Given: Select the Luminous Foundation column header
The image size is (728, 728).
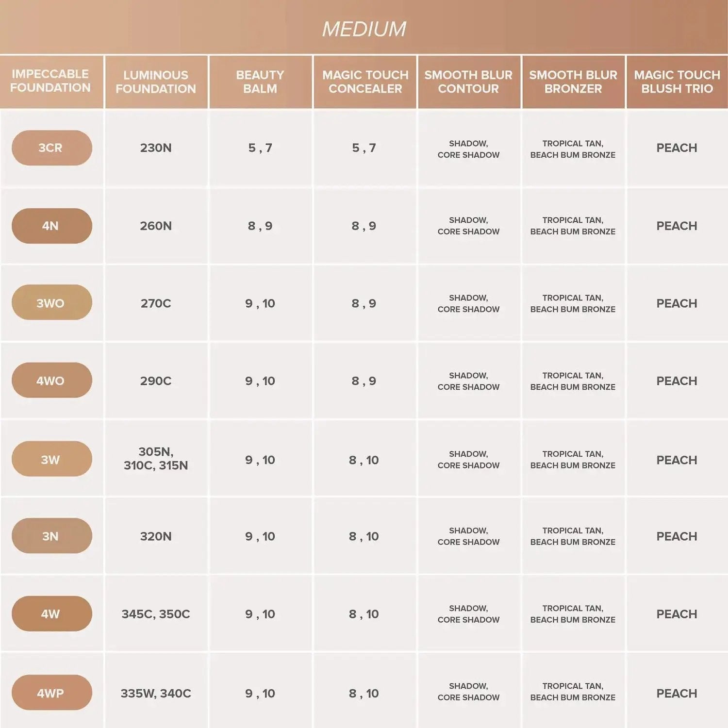Looking at the screenshot, I should click(156, 82).
